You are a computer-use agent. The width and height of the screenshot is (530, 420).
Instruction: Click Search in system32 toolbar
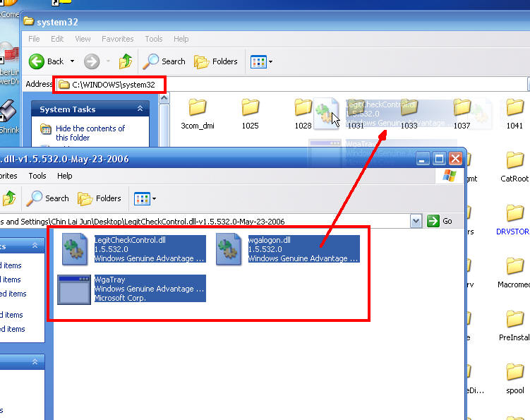click(164, 61)
